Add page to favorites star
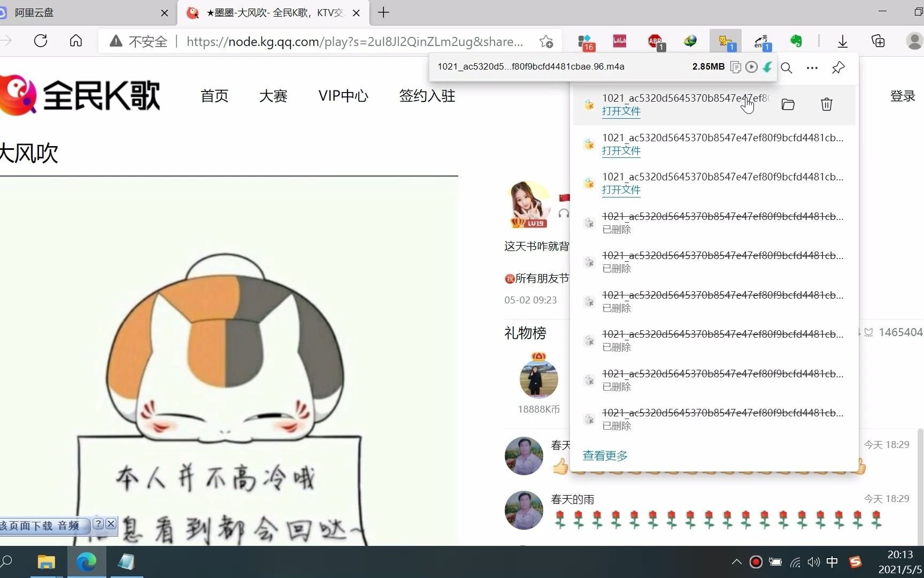Screen dimensions: 924x578 (x=546, y=41)
